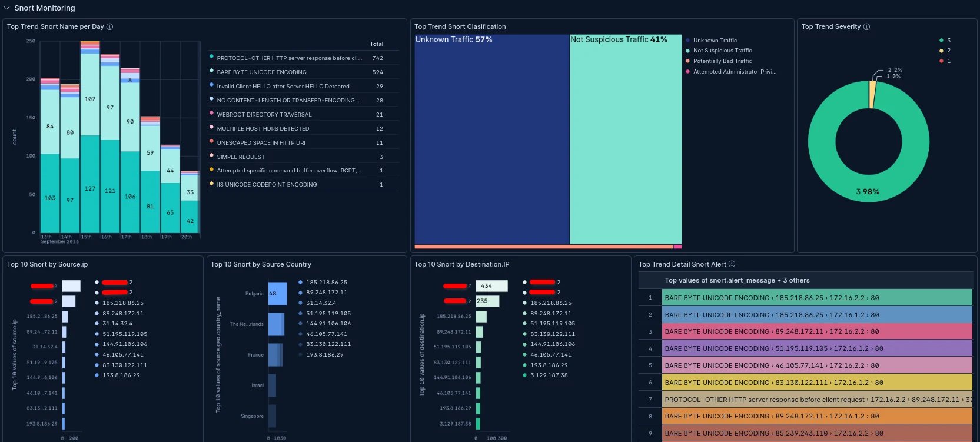This screenshot has height=442, width=980.
Task: Select SIMPLE REQUEST legend entry
Action: pos(241,157)
